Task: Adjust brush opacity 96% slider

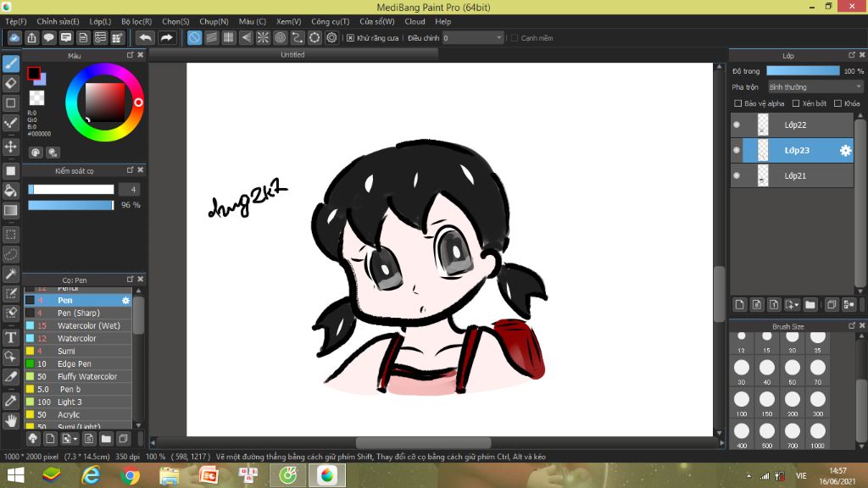Action: pyautogui.click(x=71, y=205)
